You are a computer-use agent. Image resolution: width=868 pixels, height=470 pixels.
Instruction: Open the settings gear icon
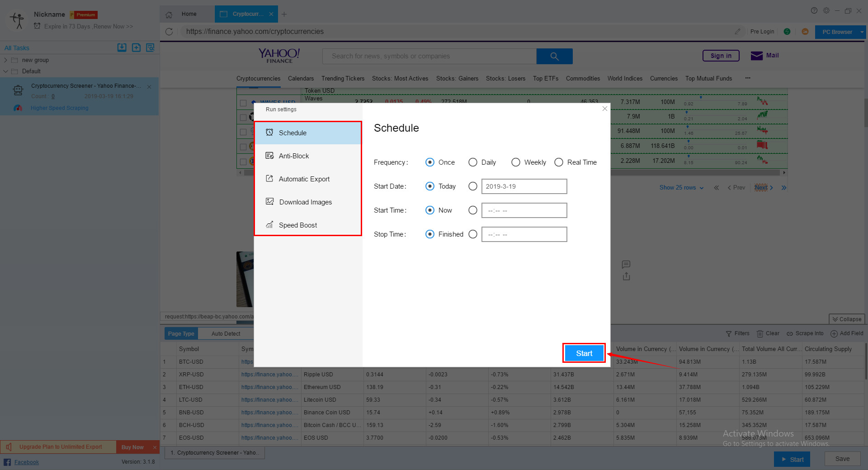pyautogui.click(x=826, y=10)
